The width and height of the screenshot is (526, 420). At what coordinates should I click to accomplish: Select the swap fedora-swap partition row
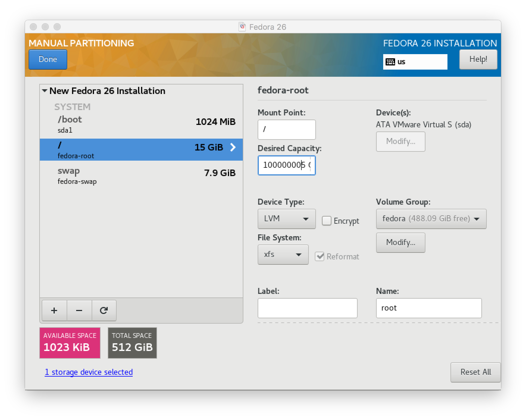point(141,175)
